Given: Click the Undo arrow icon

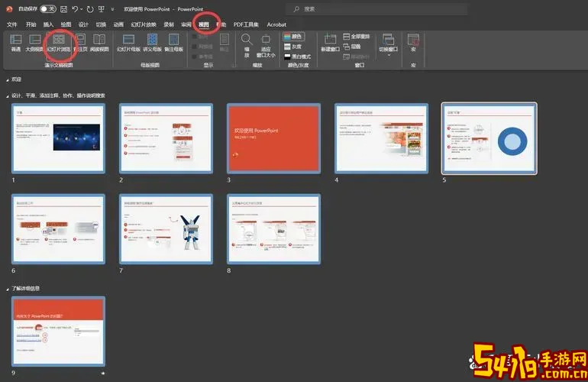Looking at the screenshot, I should (75, 9).
